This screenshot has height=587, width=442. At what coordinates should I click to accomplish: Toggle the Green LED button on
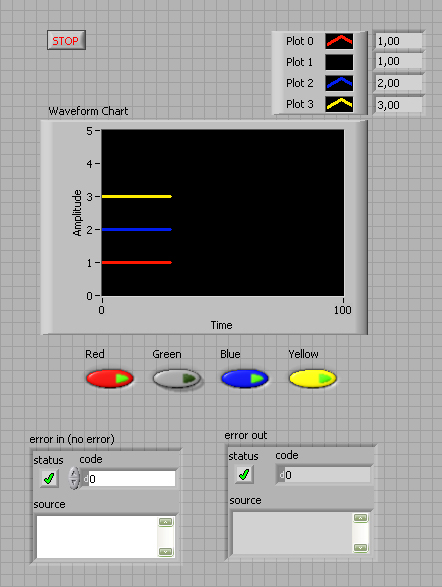tap(177, 378)
